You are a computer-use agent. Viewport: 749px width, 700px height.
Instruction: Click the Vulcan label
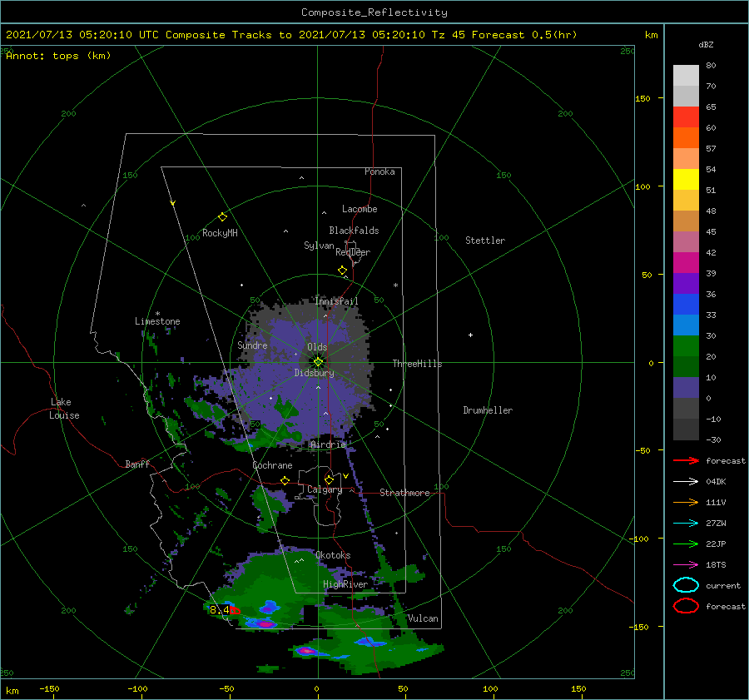(423, 618)
